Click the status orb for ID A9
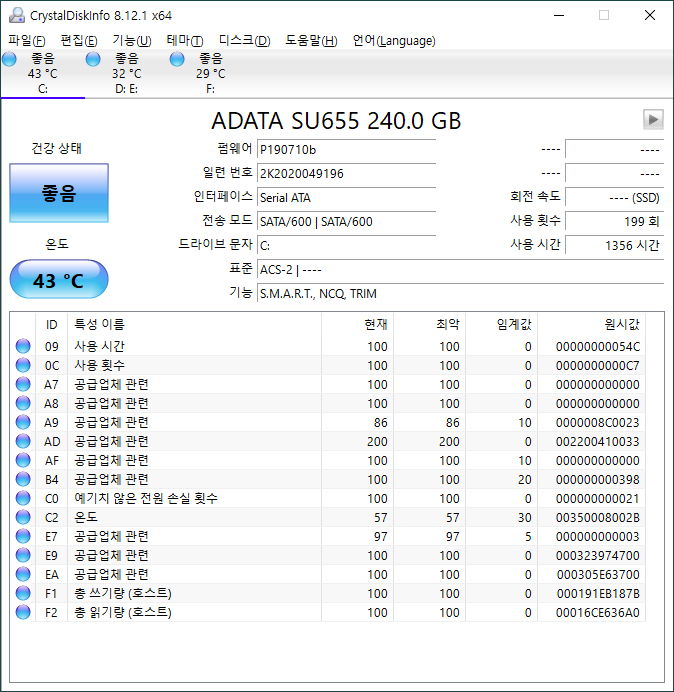This screenshot has width=674, height=692. coord(23,422)
